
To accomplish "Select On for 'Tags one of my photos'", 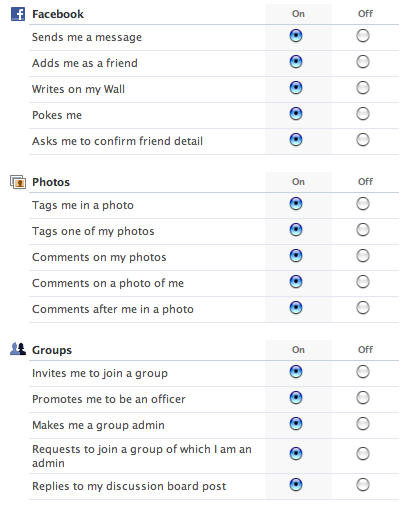I will pos(296,230).
